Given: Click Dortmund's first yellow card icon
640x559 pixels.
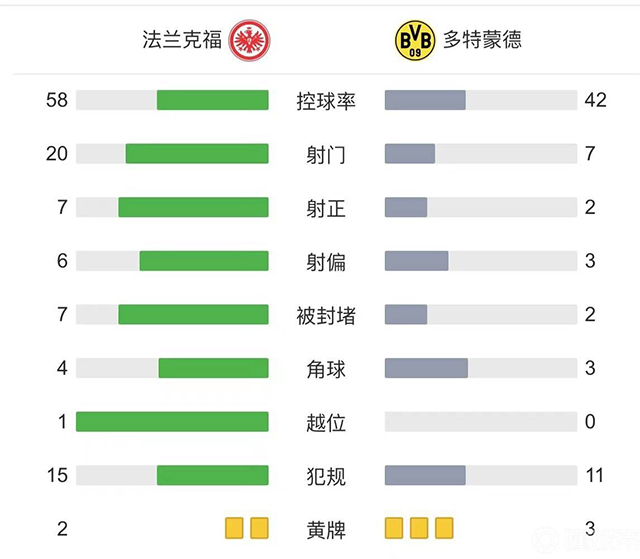Looking at the screenshot, I should pyautogui.click(x=394, y=527).
